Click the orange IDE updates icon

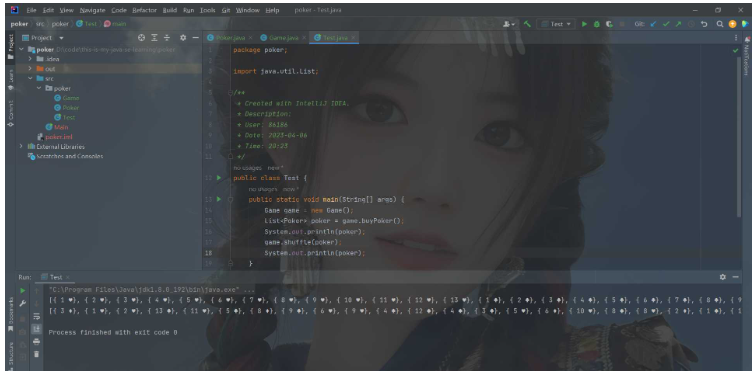point(732,24)
